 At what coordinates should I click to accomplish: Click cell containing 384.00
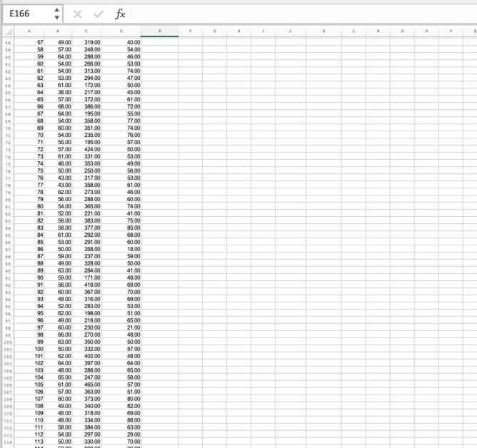(x=86, y=427)
